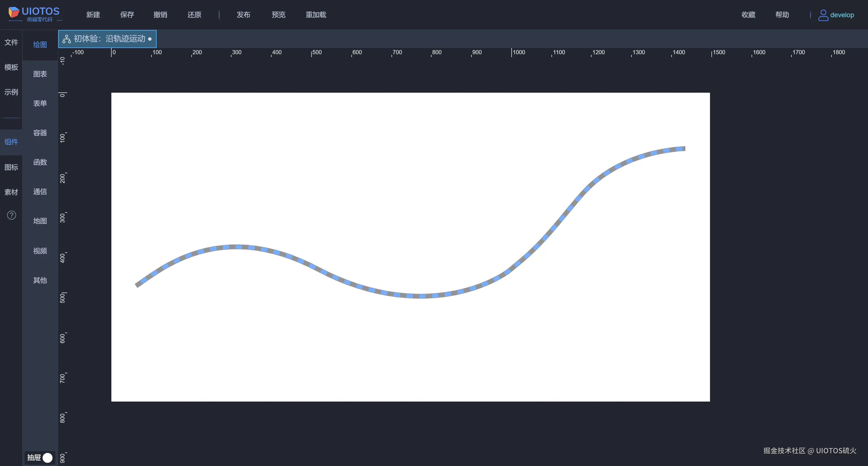Click 还原 to redo

click(x=194, y=14)
